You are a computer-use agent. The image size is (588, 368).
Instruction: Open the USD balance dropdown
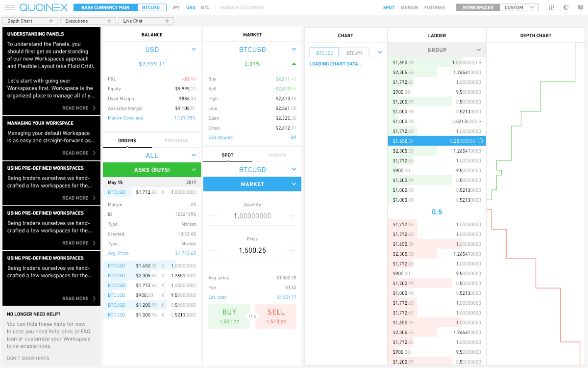194,49
